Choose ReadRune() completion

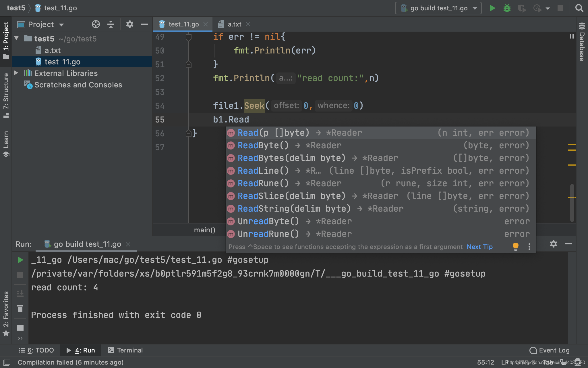point(381,183)
